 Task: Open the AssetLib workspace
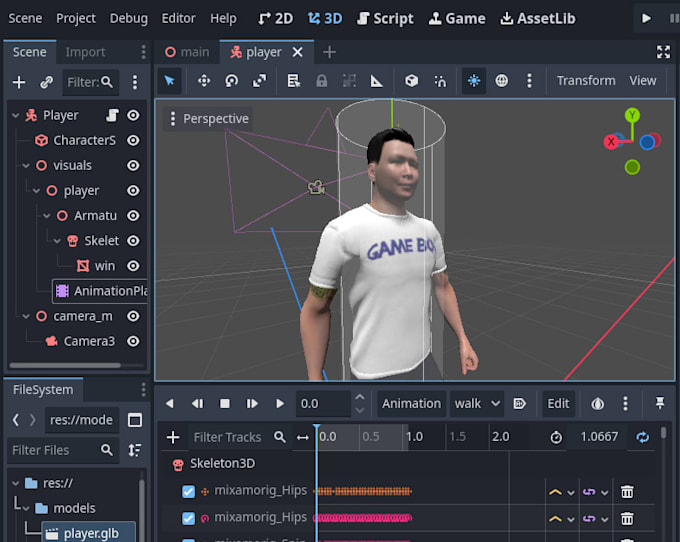point(538,18)
